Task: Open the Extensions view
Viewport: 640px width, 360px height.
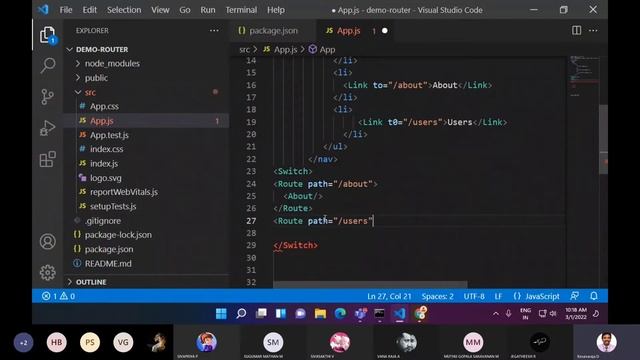Action: tap(47, 159)
